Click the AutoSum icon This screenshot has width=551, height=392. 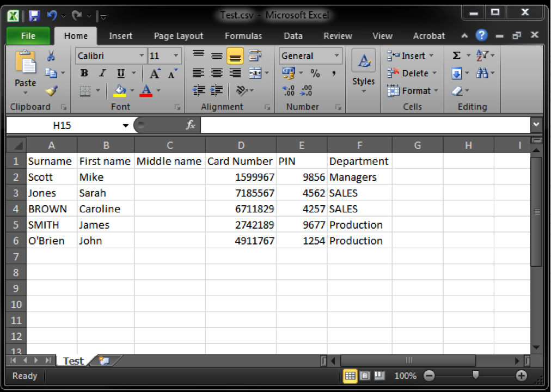point(456,55)
